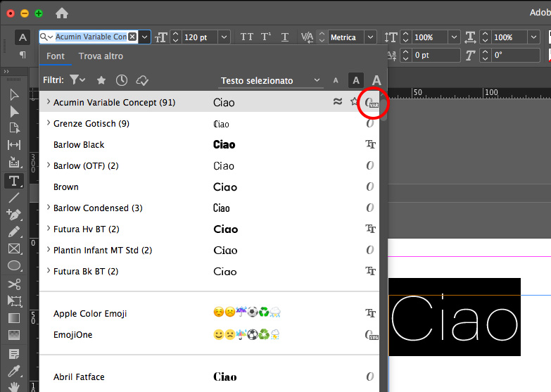Viewport: 551px width, 392px height.
Task: Click the 120 pt font size field
Action: 200,37
